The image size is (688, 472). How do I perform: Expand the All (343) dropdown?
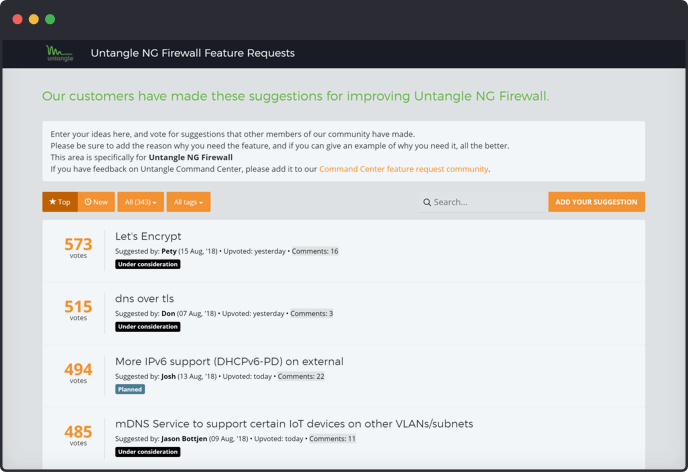[x=139, y=202]
